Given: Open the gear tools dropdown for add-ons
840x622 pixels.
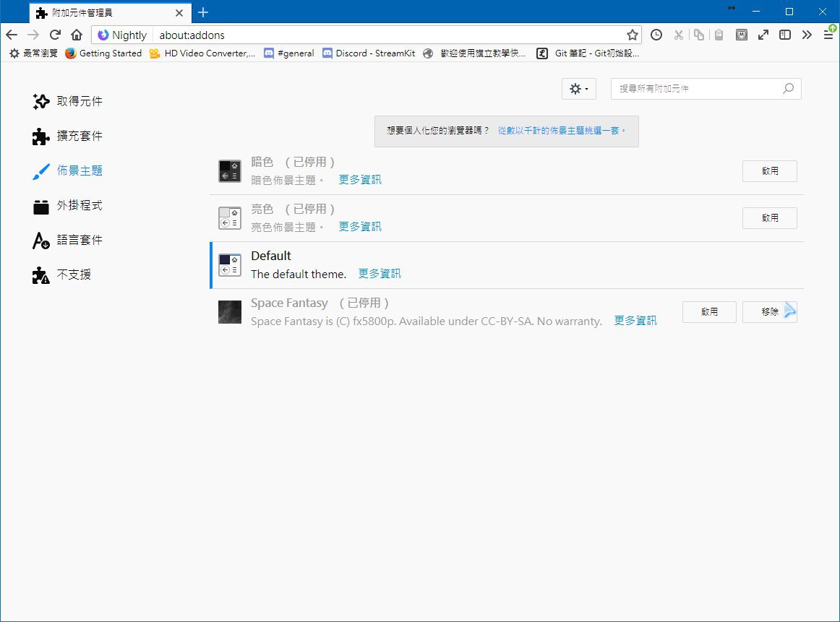Looking at the screenshot, I should point(578,89).
